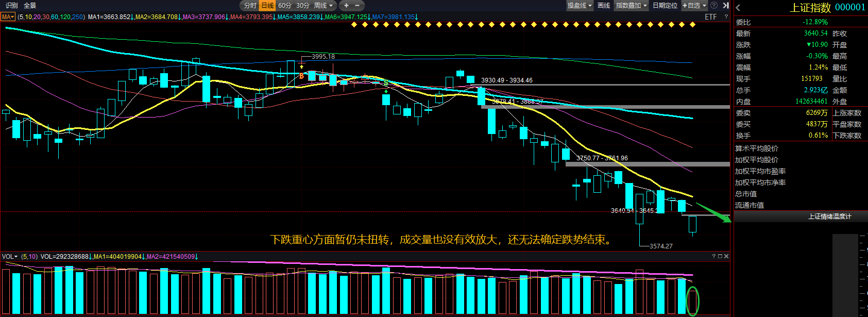Click the zoom in plus icon

click(347, 6)
